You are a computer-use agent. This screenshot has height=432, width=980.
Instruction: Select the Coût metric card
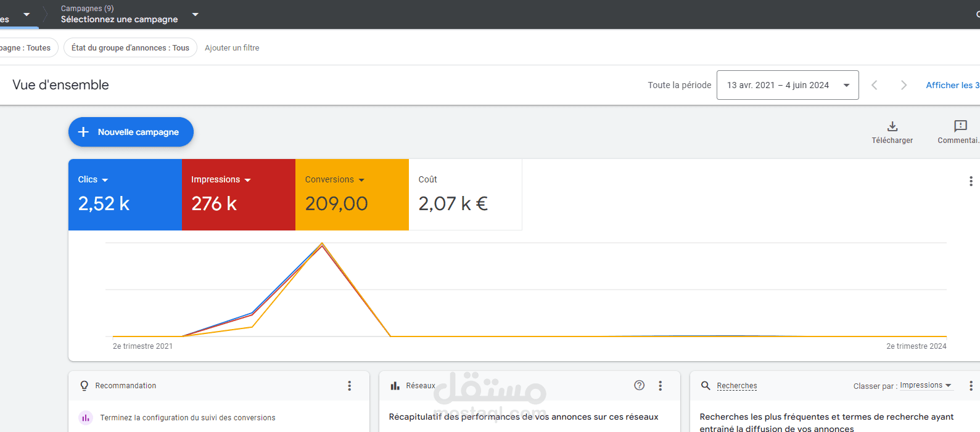click(466, 195)
